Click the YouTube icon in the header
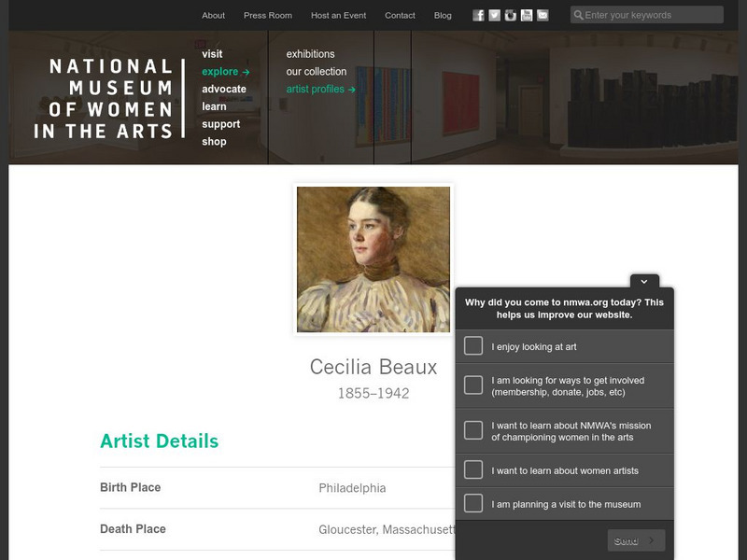The image size is (747, 560). (529, 15)
